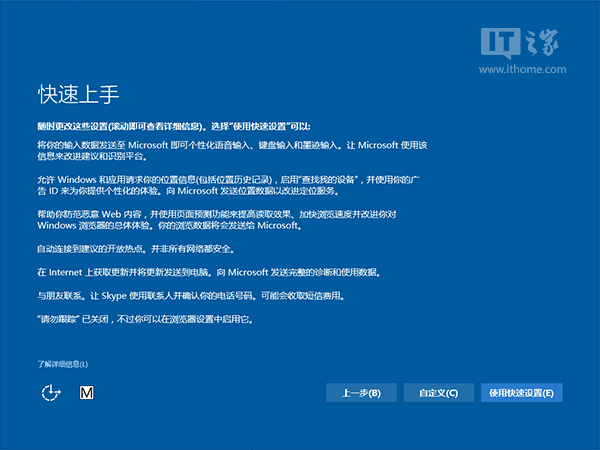Click the M input method icon
Image resolution: width=600 pixels, height=450 pixels.
pyautogui.click(x=86, y=393)
